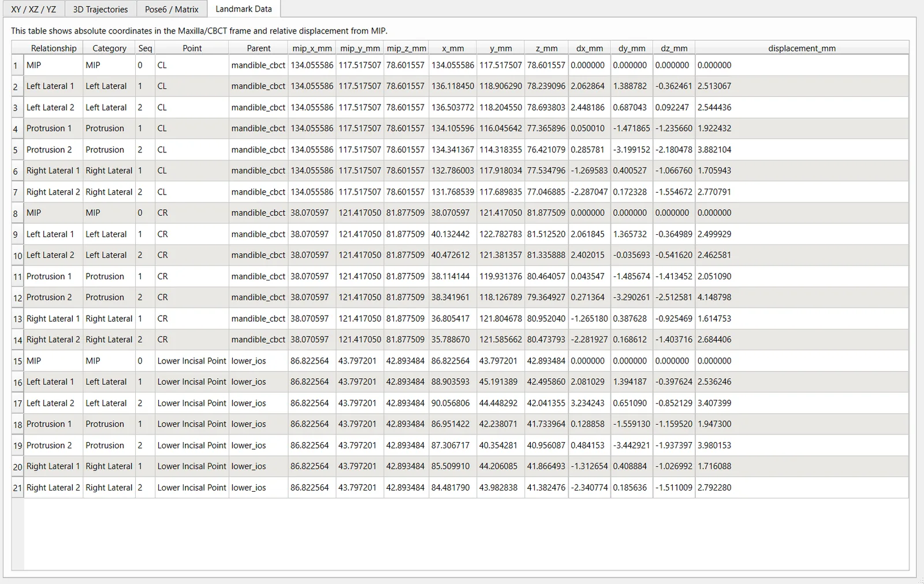The image size is (924, 584).
Task: Click displacement value 2.513067
Action: 802,86
